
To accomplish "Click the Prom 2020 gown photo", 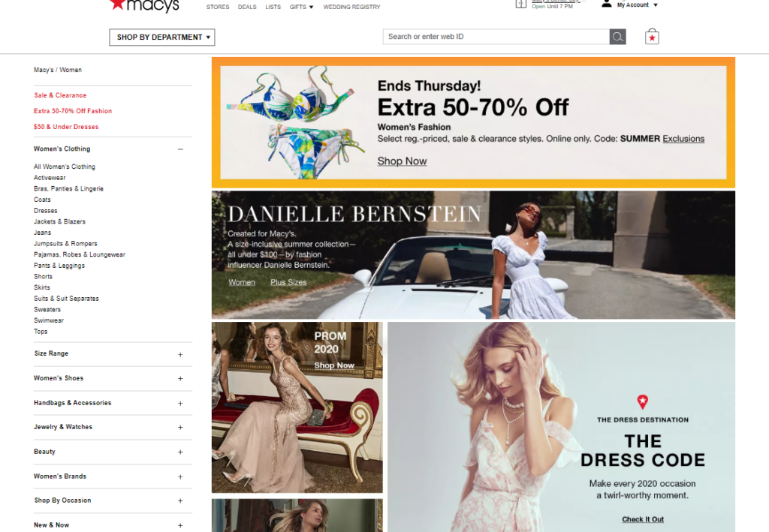I will pyautogui.click(x=297, y=407).
